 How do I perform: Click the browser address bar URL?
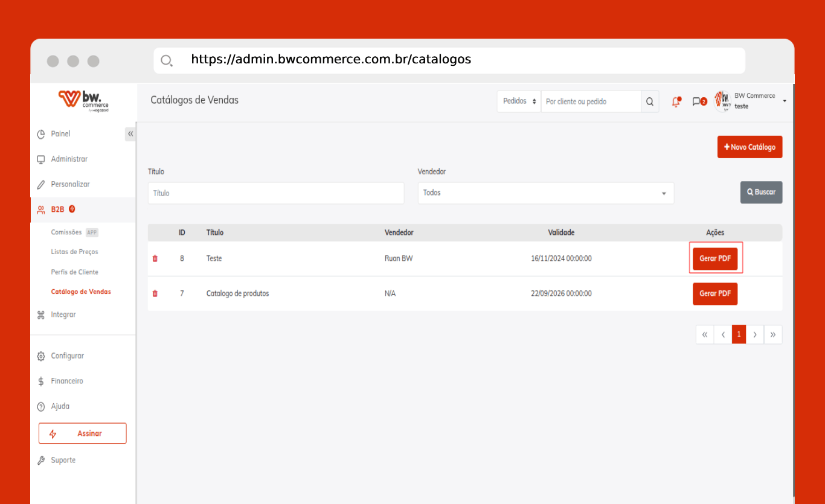point(331,59)
